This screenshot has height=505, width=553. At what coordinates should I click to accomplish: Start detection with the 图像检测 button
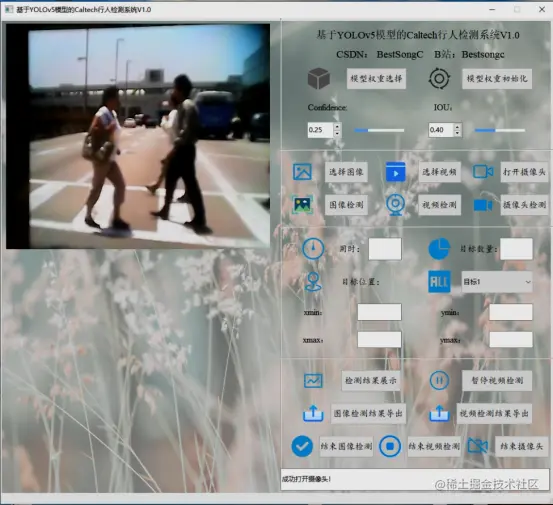click(x=346, y=205)
